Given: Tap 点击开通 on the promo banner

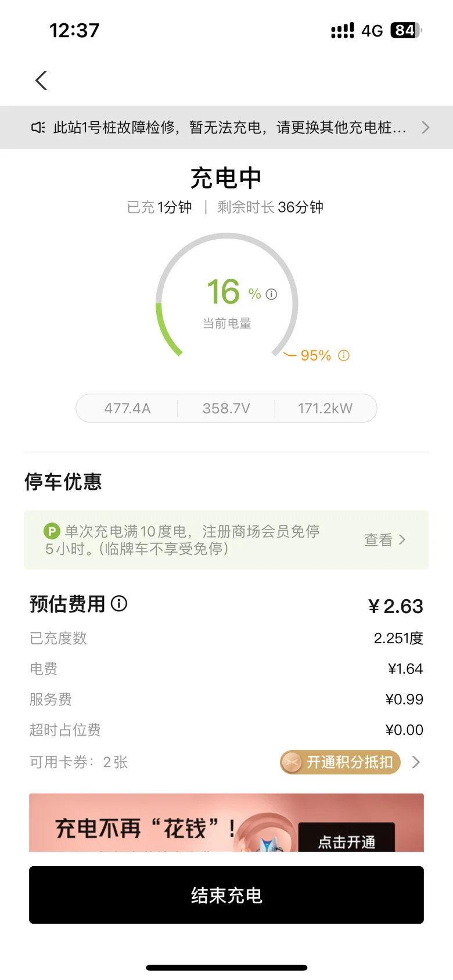Looking at the screenshot, I should coord(347,841).
